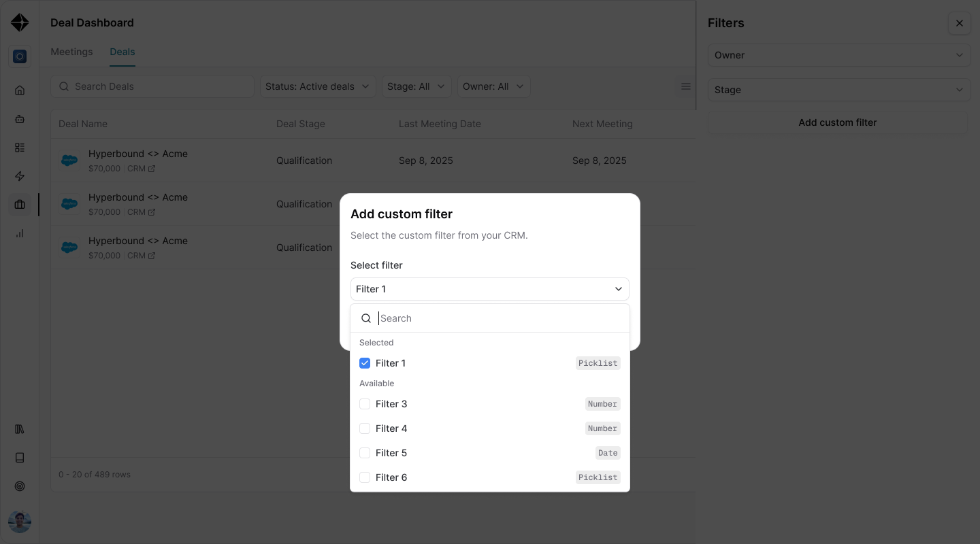Click the Search Deals input field
Viewport: 980px width, 544px height.
click(152, 86)
